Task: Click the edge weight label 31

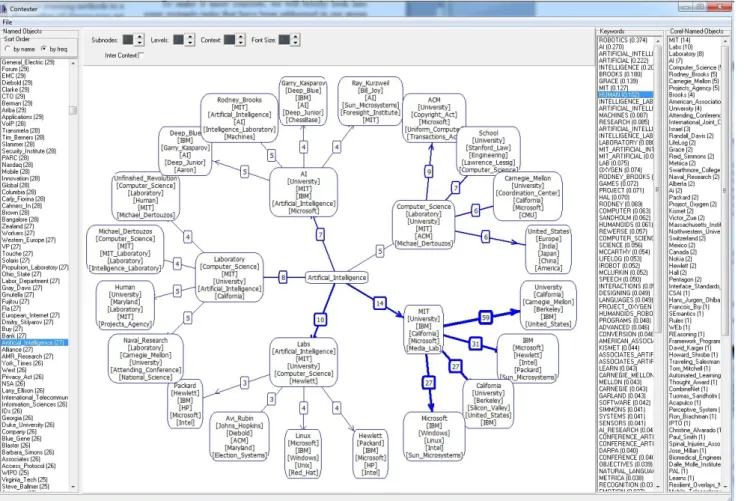Action: pos(475,343)
